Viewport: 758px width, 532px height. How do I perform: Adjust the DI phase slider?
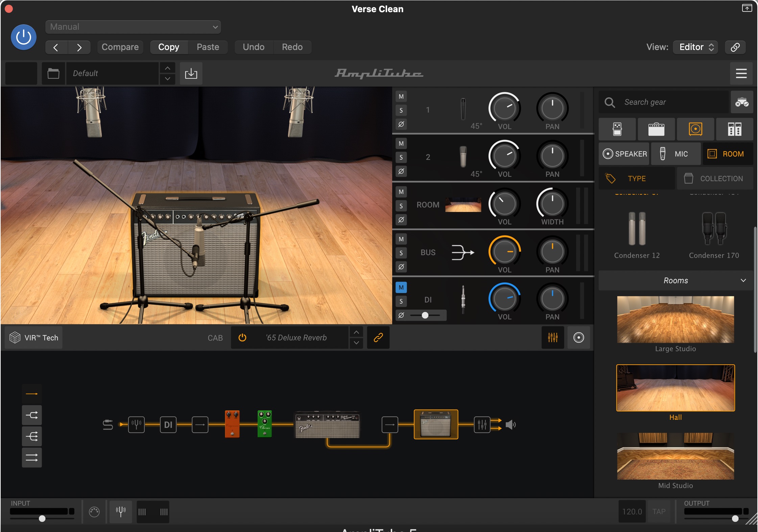pos(425,315)
